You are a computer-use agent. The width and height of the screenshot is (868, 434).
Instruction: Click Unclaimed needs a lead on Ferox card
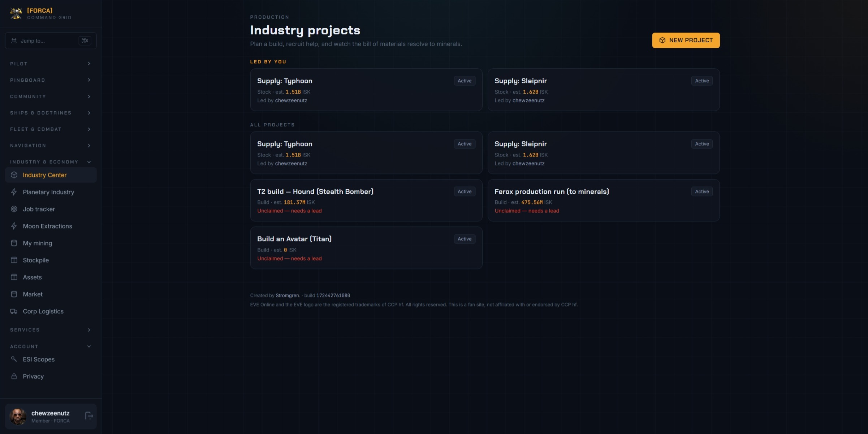pyautogui.click(x=527, y=211)
